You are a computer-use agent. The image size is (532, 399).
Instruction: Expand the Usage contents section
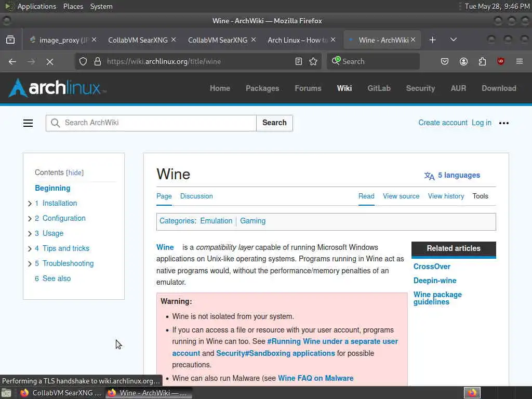[x=30, y=233]
